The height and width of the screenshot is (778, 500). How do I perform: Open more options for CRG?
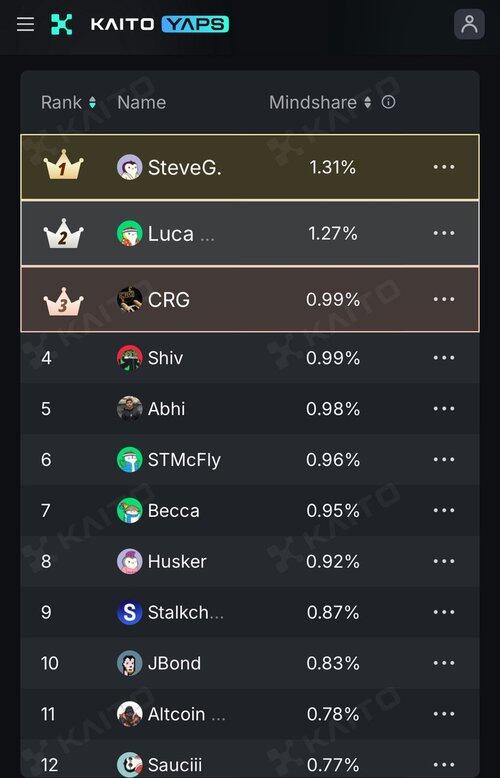click(x=444, y=299)
